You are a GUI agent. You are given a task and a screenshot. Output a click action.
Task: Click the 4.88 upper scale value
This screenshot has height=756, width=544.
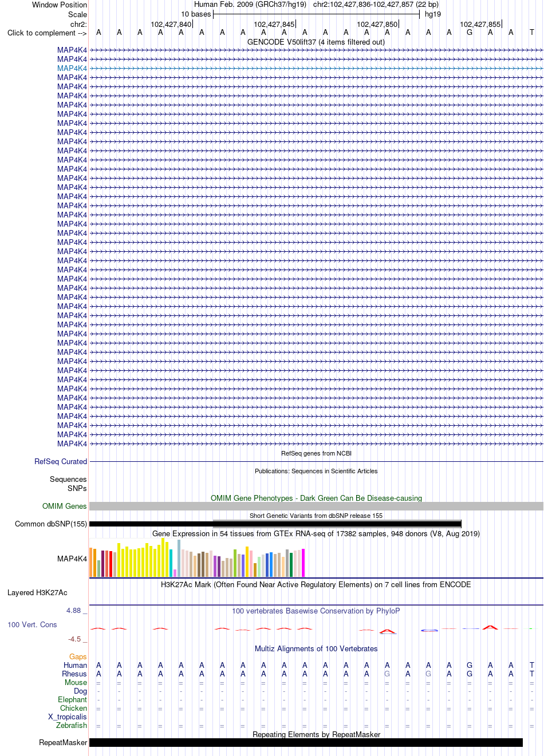pyautogui.click(x=74, y=611)
